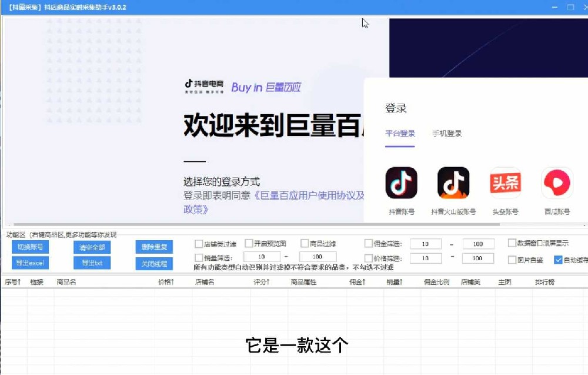Click the 导出excel button
588x375 pixels.
point(31,263)
